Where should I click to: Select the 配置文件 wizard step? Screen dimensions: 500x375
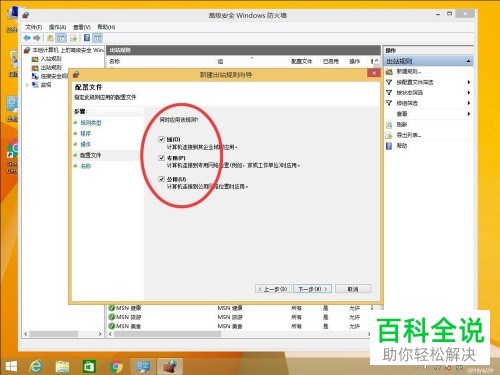(x=90, y=155)
